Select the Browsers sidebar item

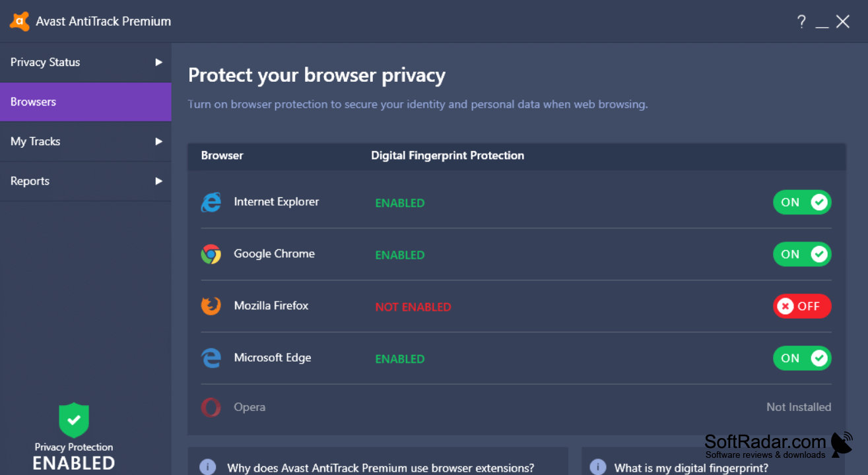click(86, 102)
